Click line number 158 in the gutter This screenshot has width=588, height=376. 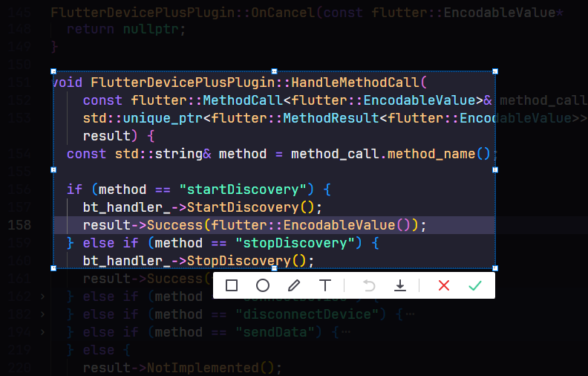click(21, 225)
